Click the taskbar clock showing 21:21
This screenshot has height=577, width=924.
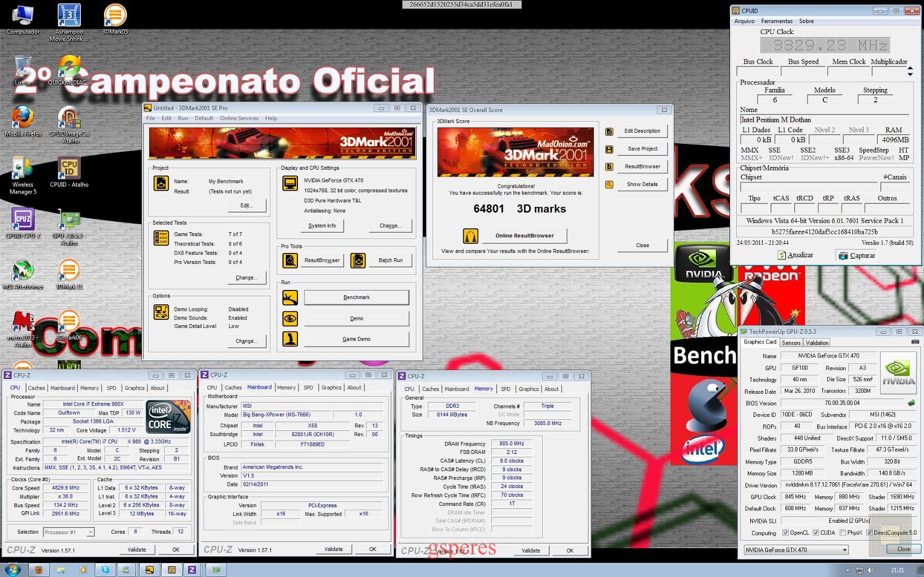pos(897,570)
